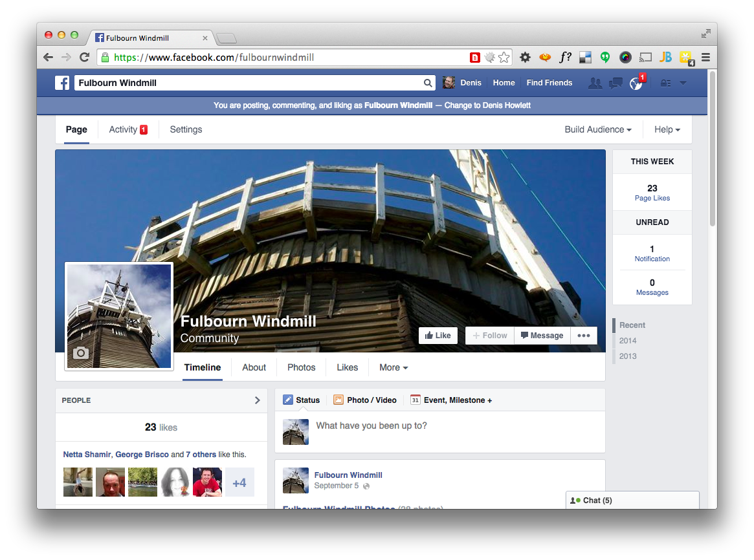
Task: Select Event, Milestone + option
Action: [x=451, y=400]
